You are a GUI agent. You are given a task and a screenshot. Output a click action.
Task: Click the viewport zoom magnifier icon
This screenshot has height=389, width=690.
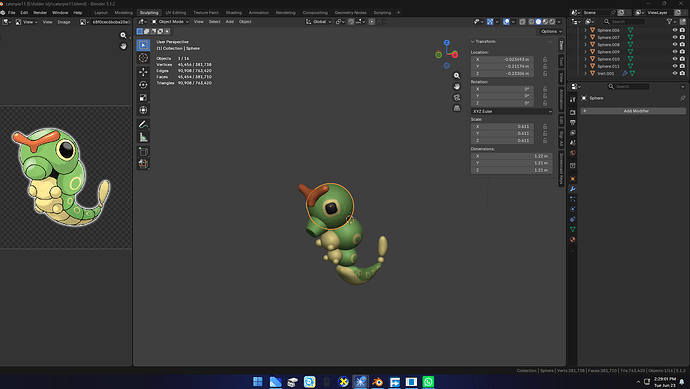coord(457,76)
